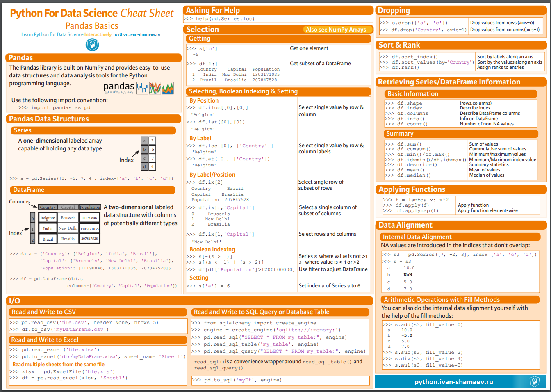Click the shield icon in the footer banner
The width and height of the screenshot is (551, 392).
point(534,382)
